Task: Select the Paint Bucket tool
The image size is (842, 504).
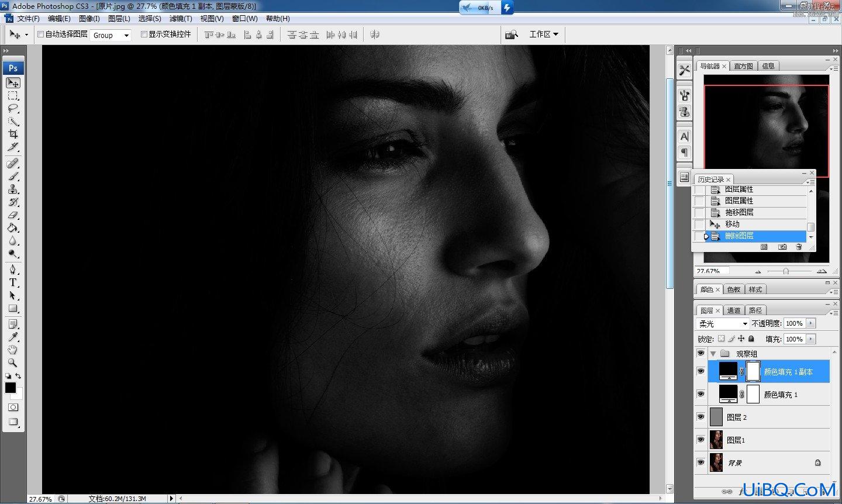Action: pos(13,227)
